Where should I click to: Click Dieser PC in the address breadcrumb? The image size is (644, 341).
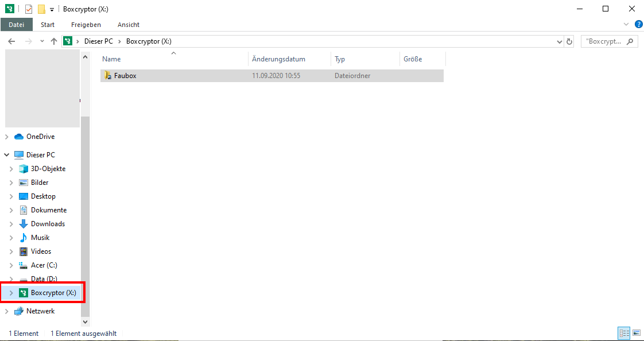pos(99,41)
